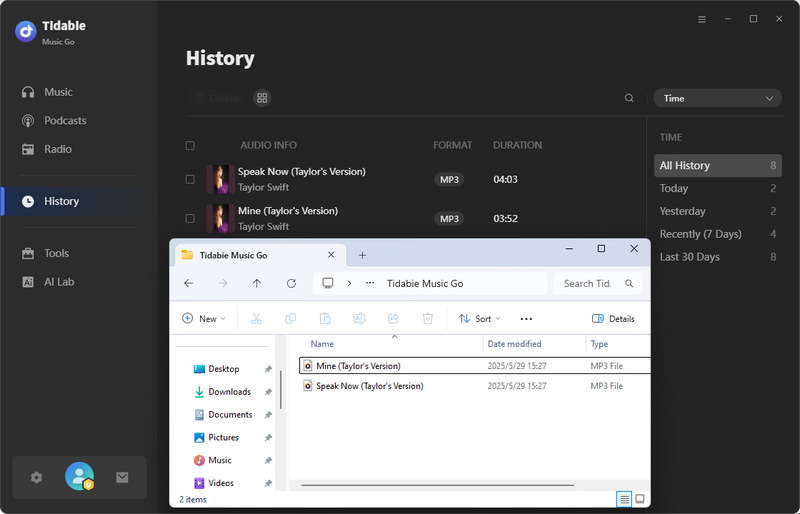Click the Paste clipboard icon
Image resolution: width=800 pixels, height=514 pixels.
pos(324,319)
